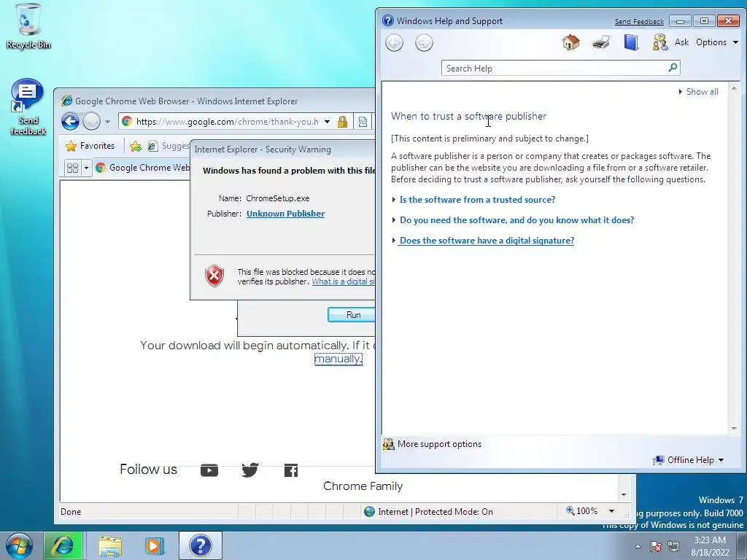Image resolution: width=747 pixels, height=560 pixels.
Task: Click Add to Favorites Bar star icon
Action: 135,146
